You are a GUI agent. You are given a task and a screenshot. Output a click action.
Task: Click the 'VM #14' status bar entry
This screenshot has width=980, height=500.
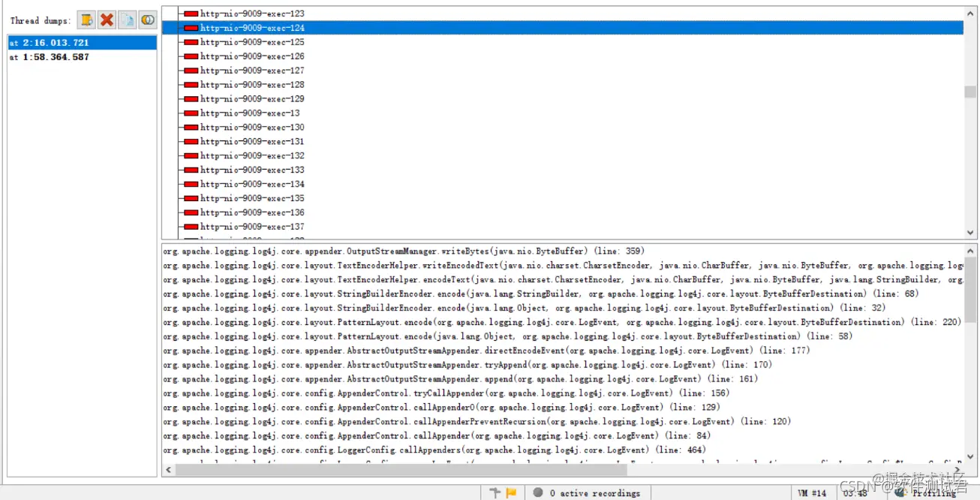point(813,493)
